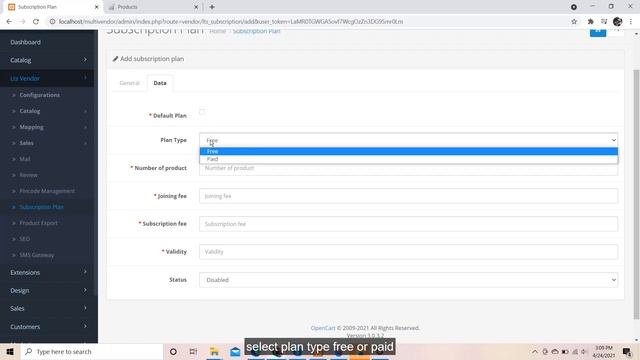
Task: Focus the Validity input field
Action: (x=409, y=251)
